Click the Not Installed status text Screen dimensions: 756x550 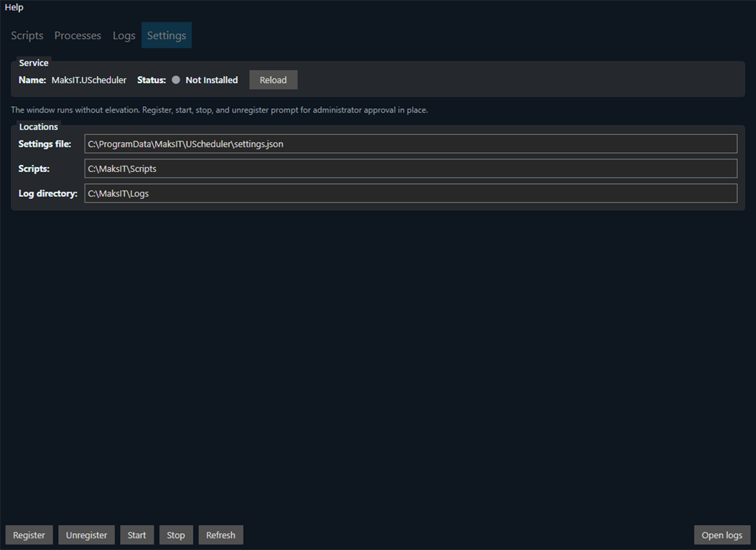(x=212, y=80)
